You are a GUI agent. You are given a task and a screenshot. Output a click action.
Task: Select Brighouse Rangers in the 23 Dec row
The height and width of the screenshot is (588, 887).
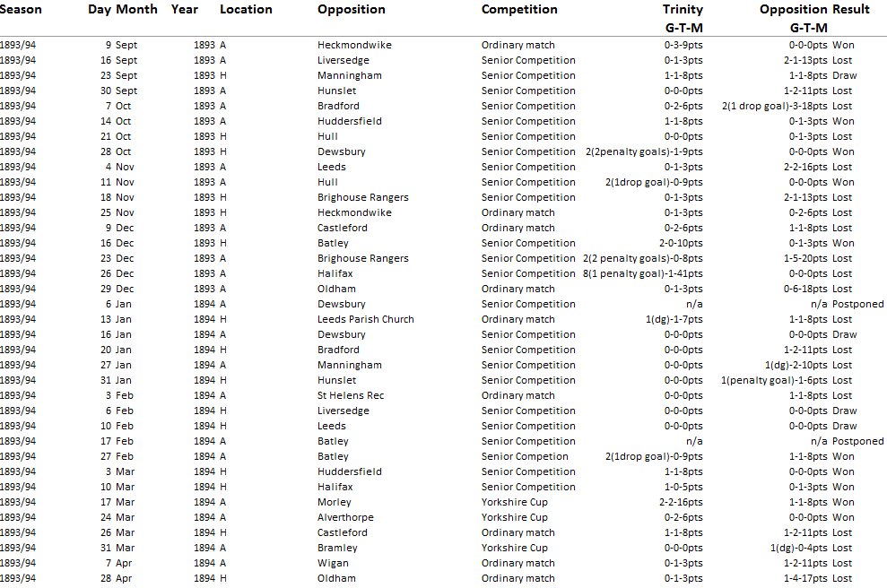coord(363,258)
